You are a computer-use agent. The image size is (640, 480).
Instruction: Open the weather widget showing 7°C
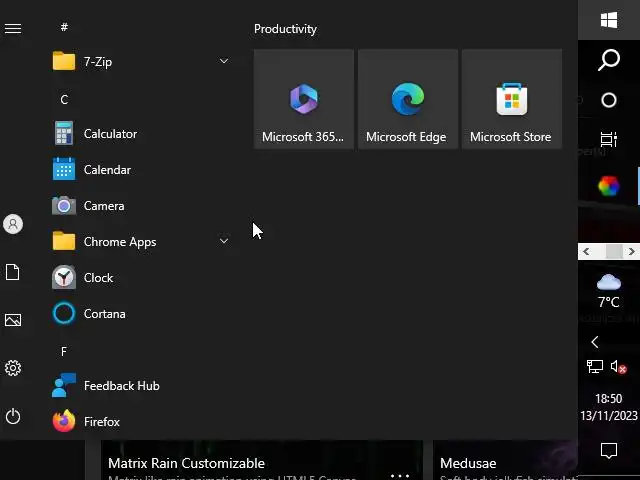coord(609,291)
